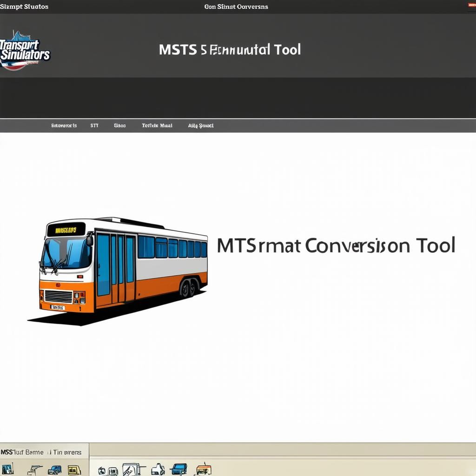Click the orange tram icon in the bottom toolbar
This screenshot has width=476, height=476.
pyautogui.click(x=204, y=469)
